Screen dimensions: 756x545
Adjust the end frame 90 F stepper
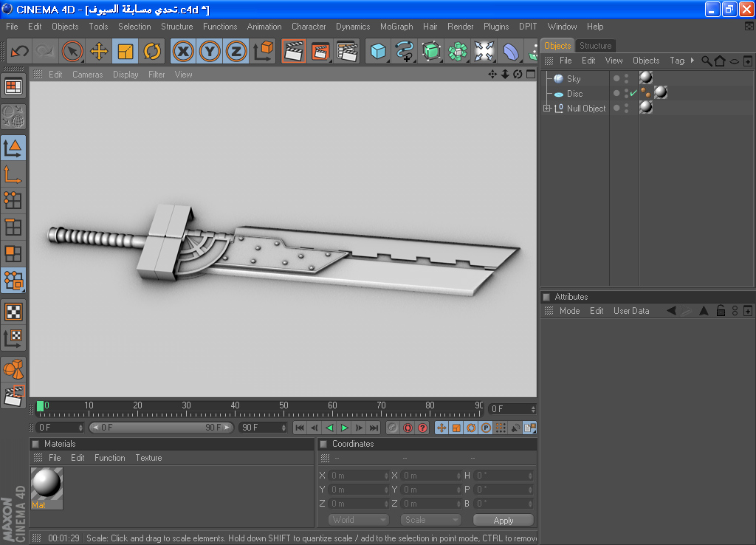[283, 428]
